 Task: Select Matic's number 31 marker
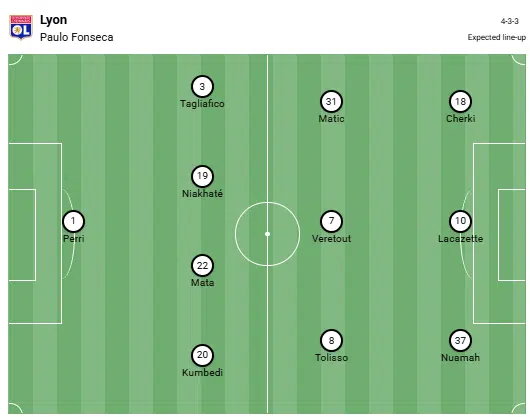coord(331,101)
